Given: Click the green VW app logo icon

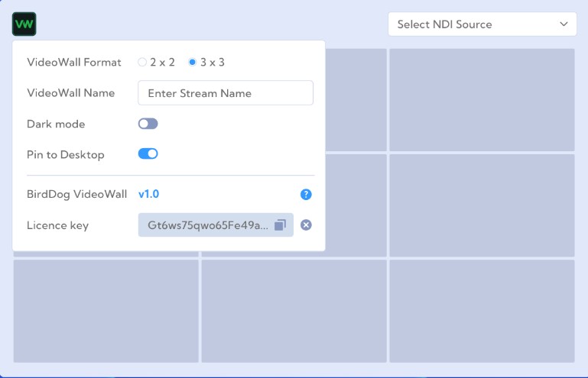Looking at the screenshot, I should point(24,24).
